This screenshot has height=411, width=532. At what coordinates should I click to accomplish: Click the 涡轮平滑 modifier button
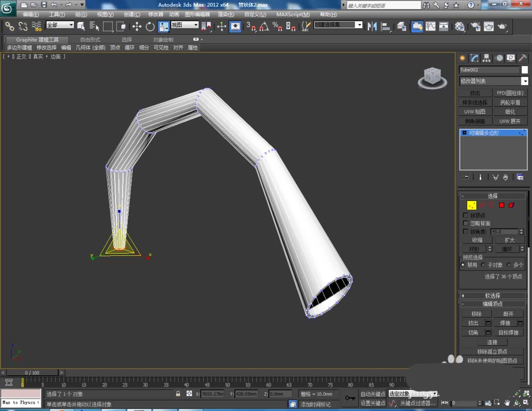tap(510, 103)
